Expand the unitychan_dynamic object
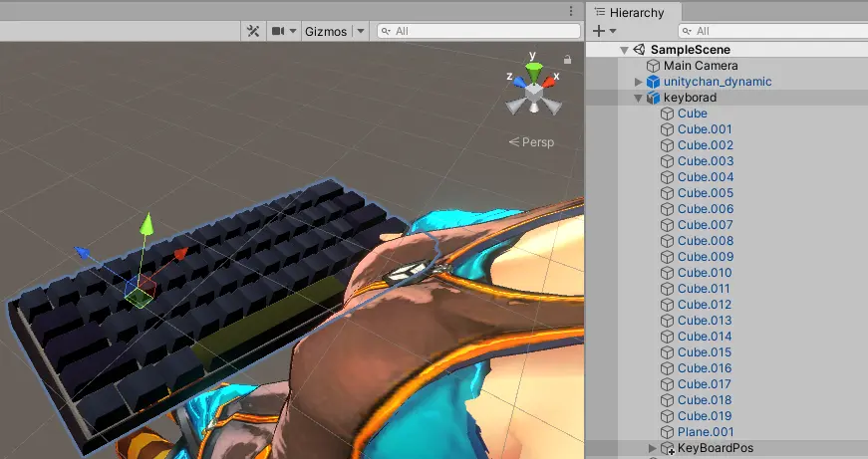This screenshot has height=459, width=868. [638, 82]
